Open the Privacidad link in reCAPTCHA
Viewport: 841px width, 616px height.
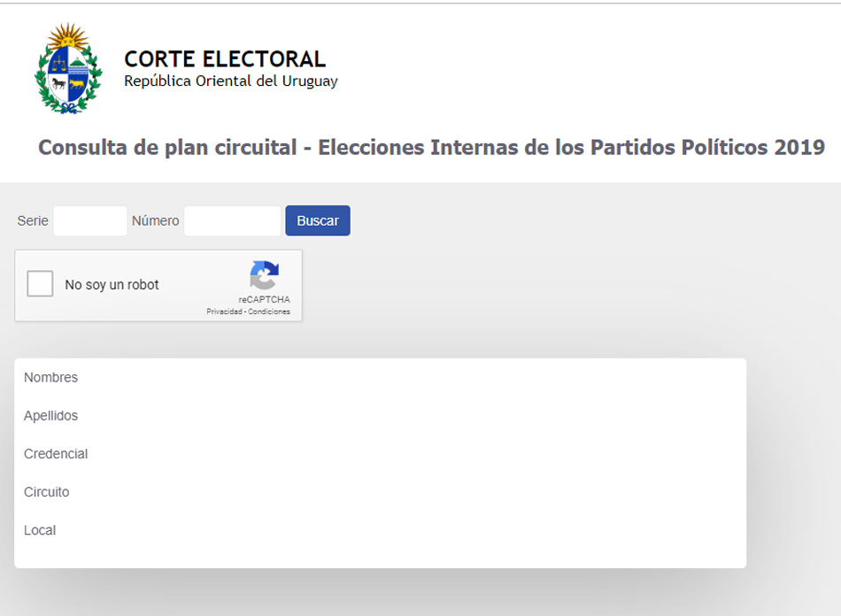coord(224,312)
